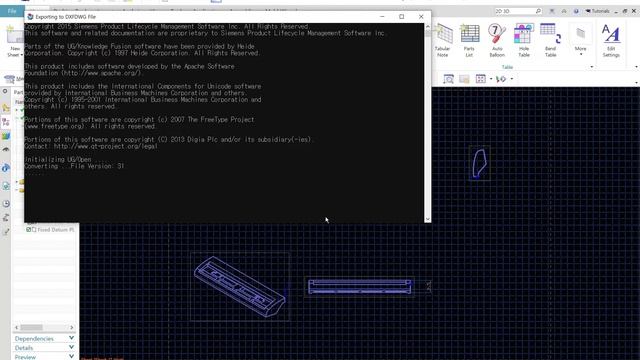Select the Fixed Datum Plane tree item
This screenshot has height=360, width=640.
55,230
